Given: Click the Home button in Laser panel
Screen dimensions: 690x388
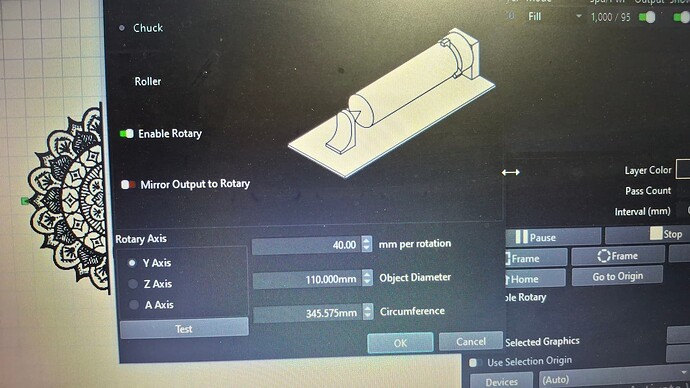Looking at the screenshot, I should point(536,279).
